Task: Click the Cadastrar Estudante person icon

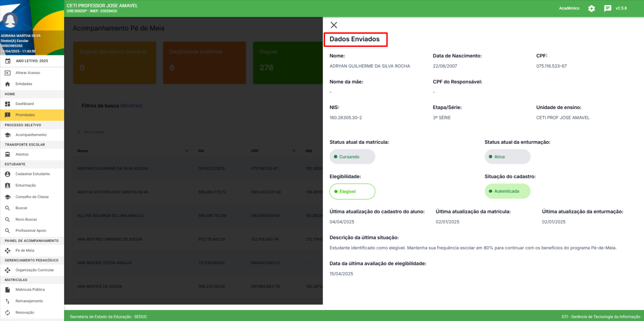Action: point(7,174)
